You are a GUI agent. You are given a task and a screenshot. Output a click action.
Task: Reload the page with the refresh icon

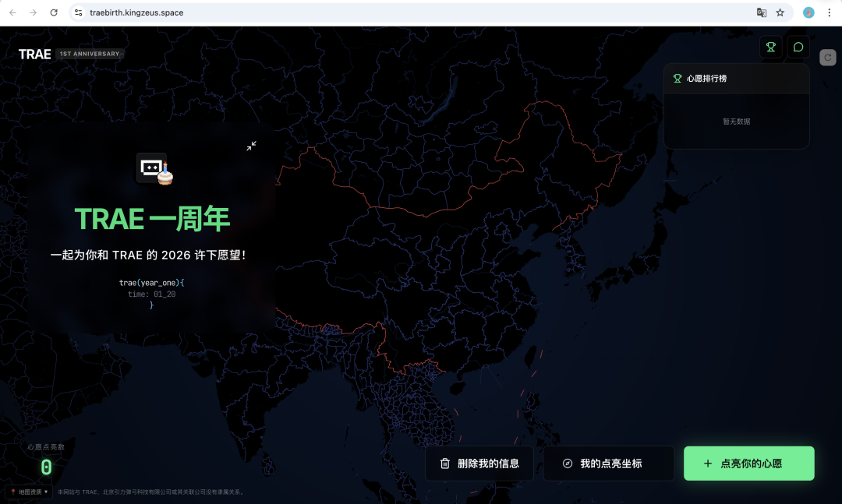(54, 12)
